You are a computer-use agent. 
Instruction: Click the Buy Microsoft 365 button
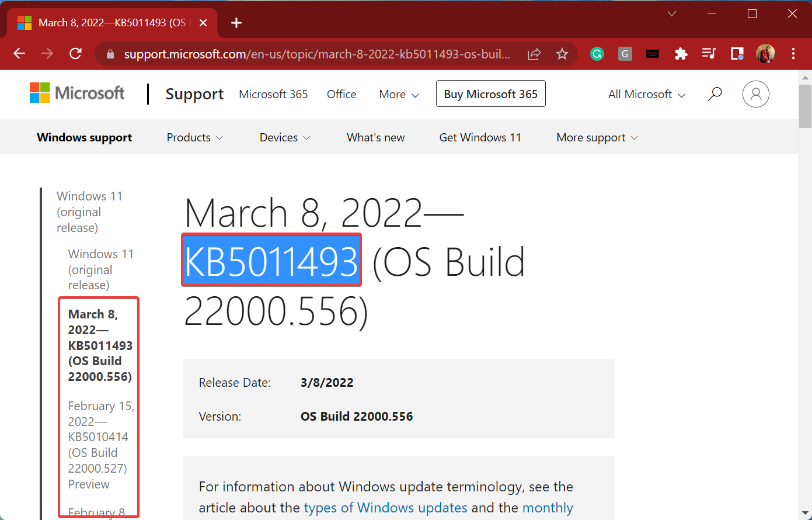coord(490,93)
